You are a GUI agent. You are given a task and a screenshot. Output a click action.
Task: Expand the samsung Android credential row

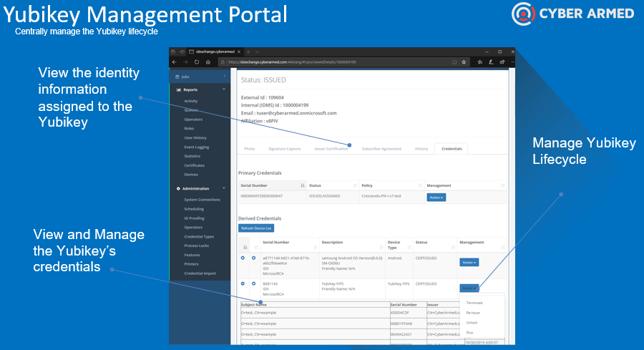(x=243, y=258)
